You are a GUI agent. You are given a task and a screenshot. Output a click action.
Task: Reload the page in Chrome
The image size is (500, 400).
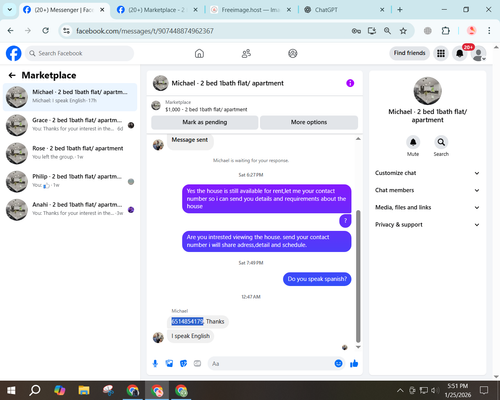click(x=46, y=31)
